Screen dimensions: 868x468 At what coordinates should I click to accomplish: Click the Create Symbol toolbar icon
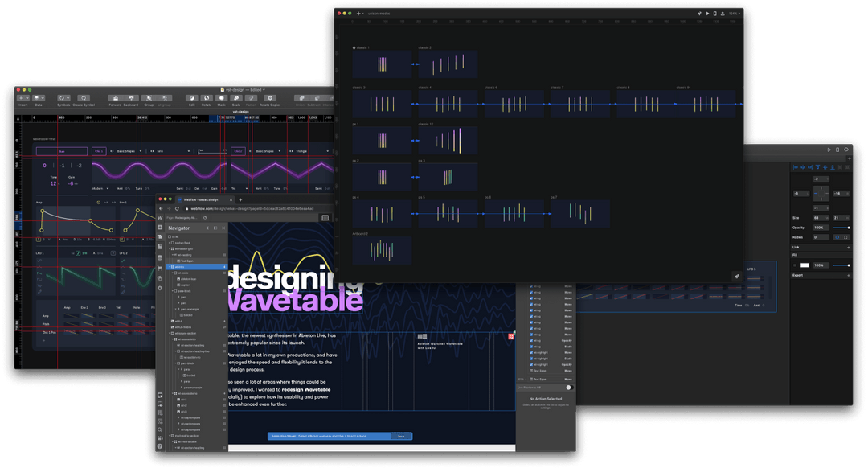click(83, 99)
